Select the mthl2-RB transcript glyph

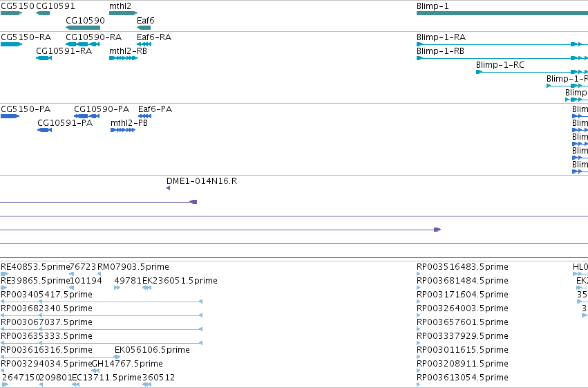click(124, 58)
